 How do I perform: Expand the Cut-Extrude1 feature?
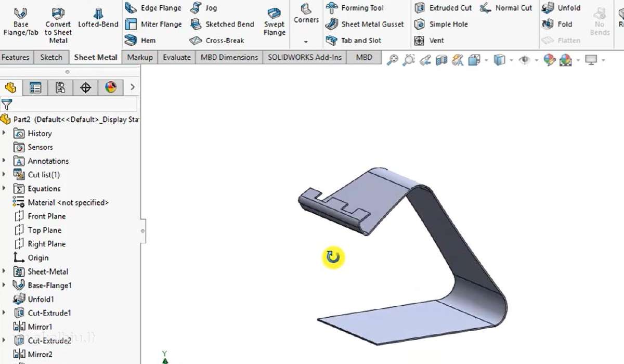[x=4, y=313]
